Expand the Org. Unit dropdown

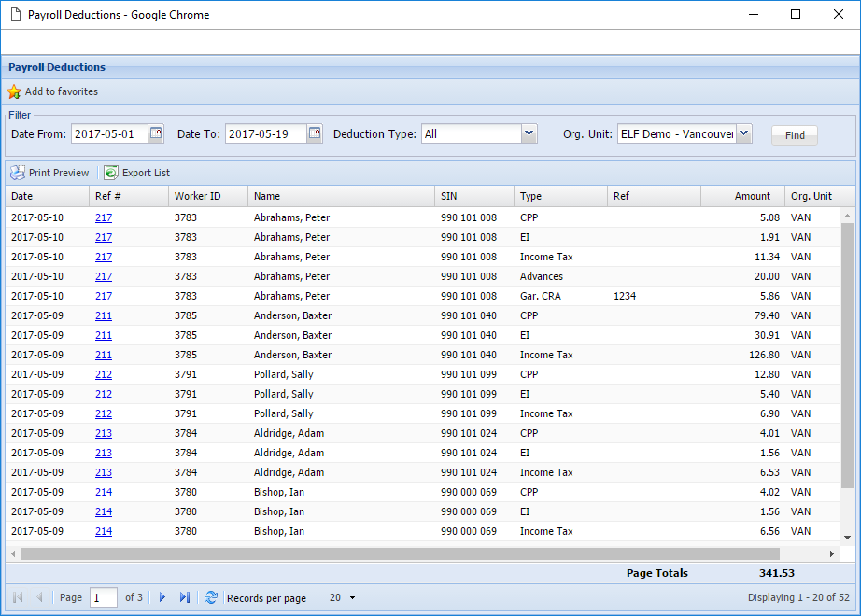click(743, 133)
